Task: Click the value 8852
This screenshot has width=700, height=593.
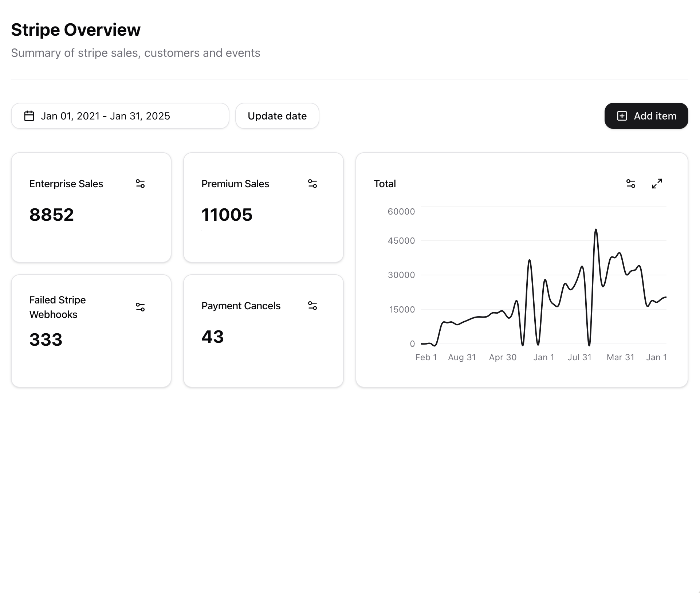Action: (52, 215)
